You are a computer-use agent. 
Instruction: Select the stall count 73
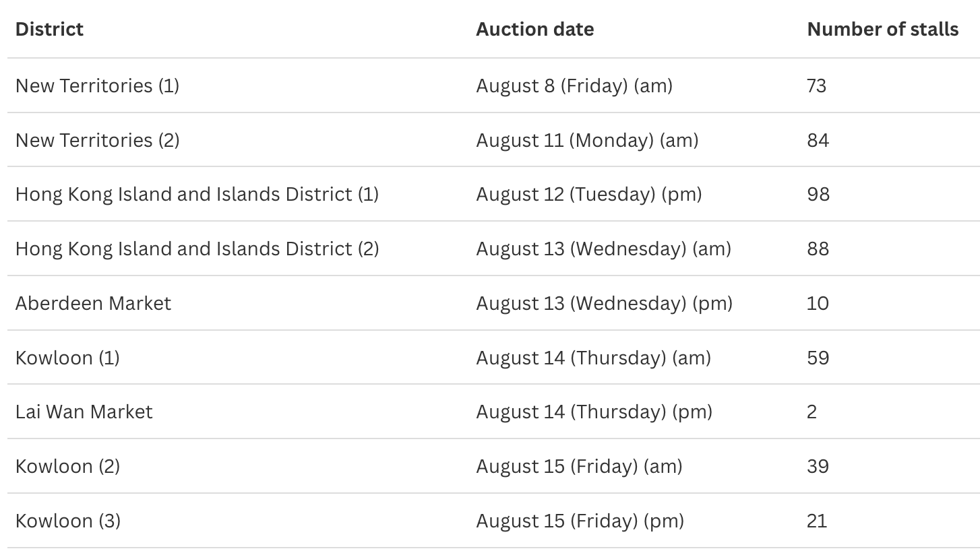click(x=816, y=86)
